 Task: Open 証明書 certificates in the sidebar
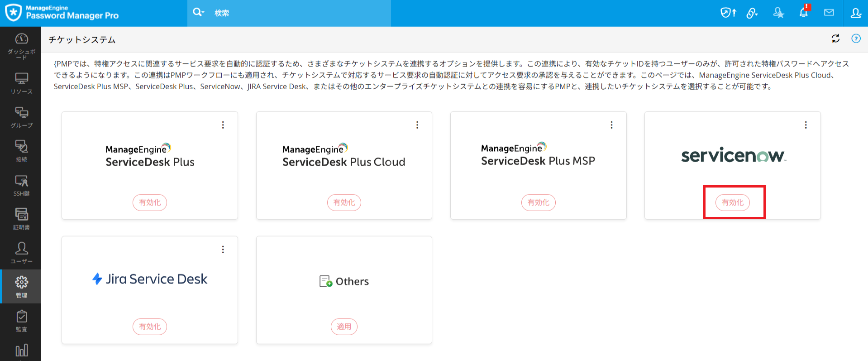[x=21, y=219]
